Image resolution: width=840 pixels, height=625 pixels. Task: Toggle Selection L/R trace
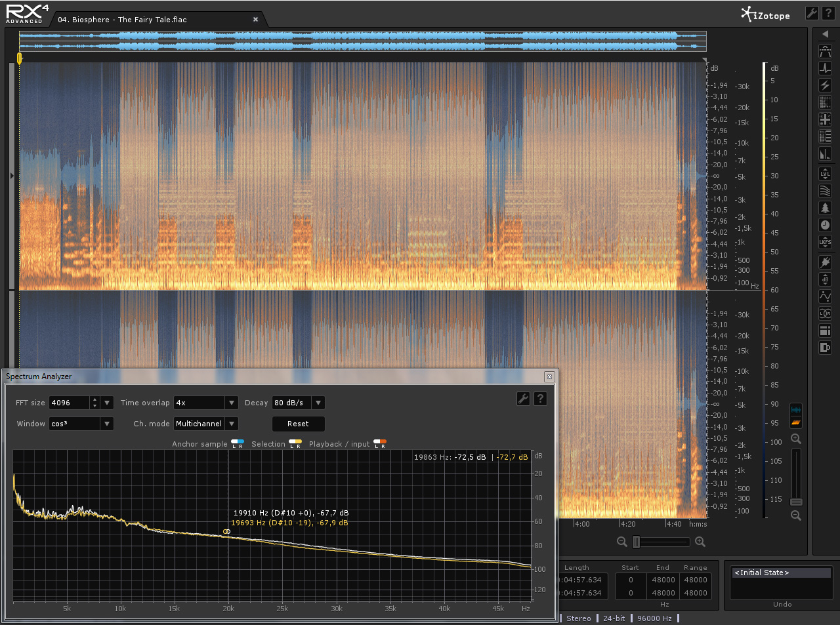click(295, 443)
